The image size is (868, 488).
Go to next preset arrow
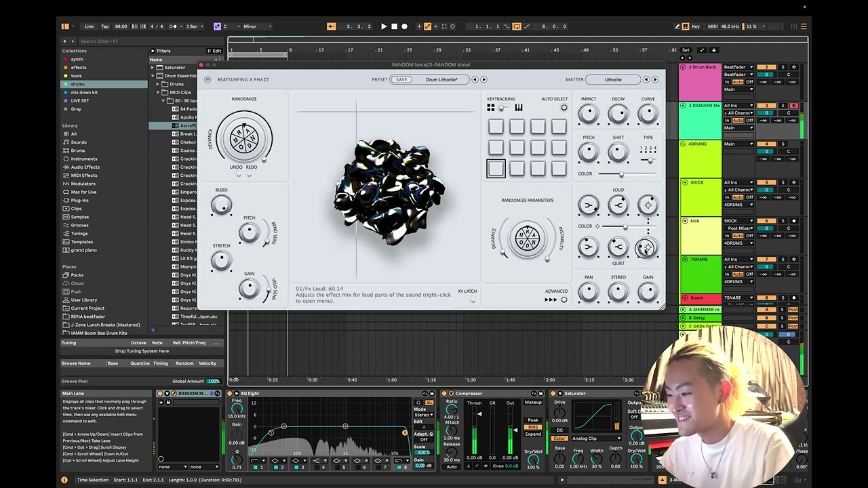tap(484, 79)
